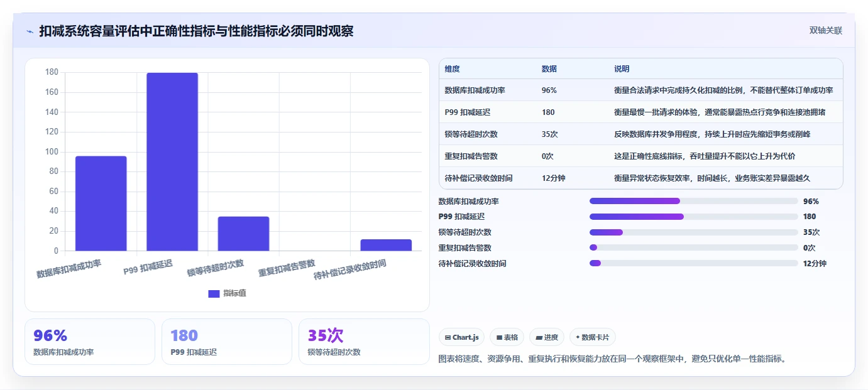Click the 重复扣减告警数 progress bar
Screen dimensions: 868x390
pos(694,248)
